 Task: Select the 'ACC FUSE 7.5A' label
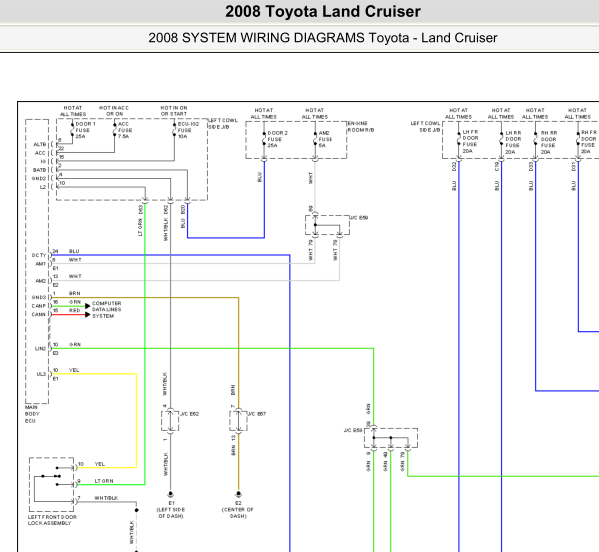pyautogui.click(x=125, y=130)
